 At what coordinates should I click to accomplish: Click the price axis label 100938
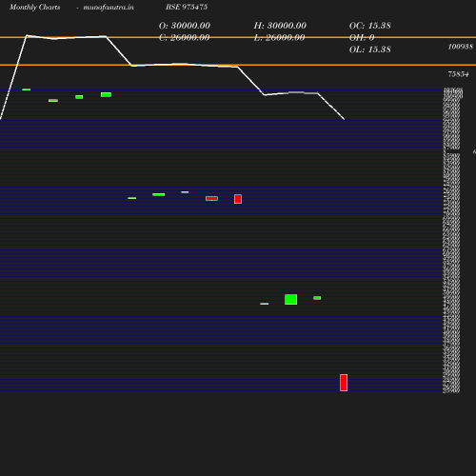coord(461,47)
